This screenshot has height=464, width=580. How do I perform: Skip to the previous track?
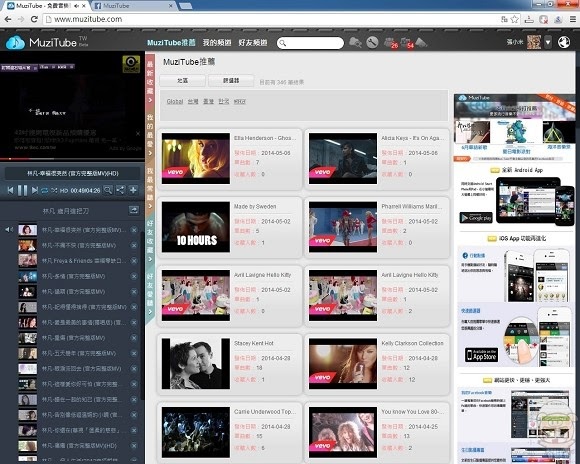coord(10,190)
